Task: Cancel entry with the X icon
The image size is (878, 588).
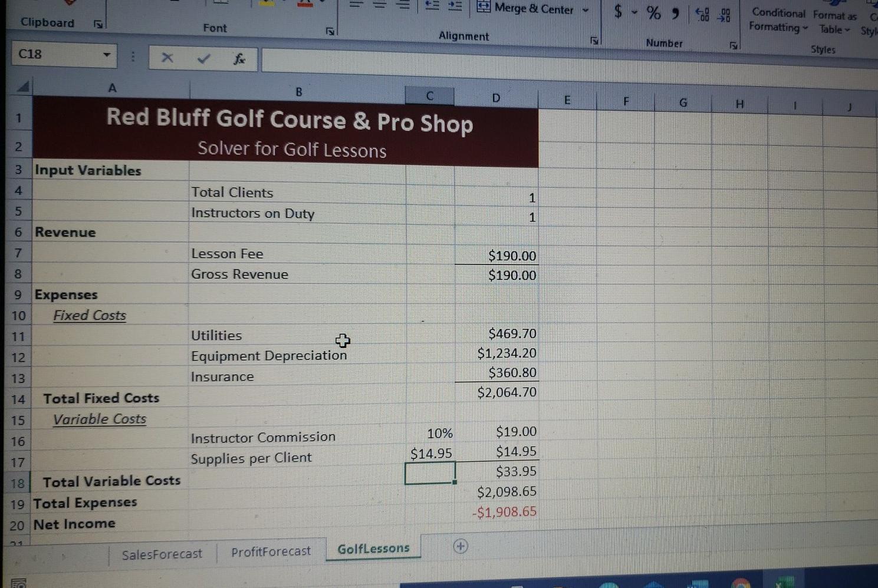Action: (x=167, y=57)
